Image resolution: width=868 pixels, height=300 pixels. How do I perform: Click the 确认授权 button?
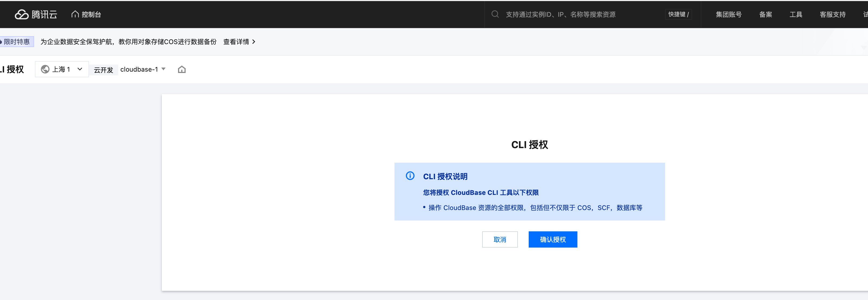click(x=553, y=239)
